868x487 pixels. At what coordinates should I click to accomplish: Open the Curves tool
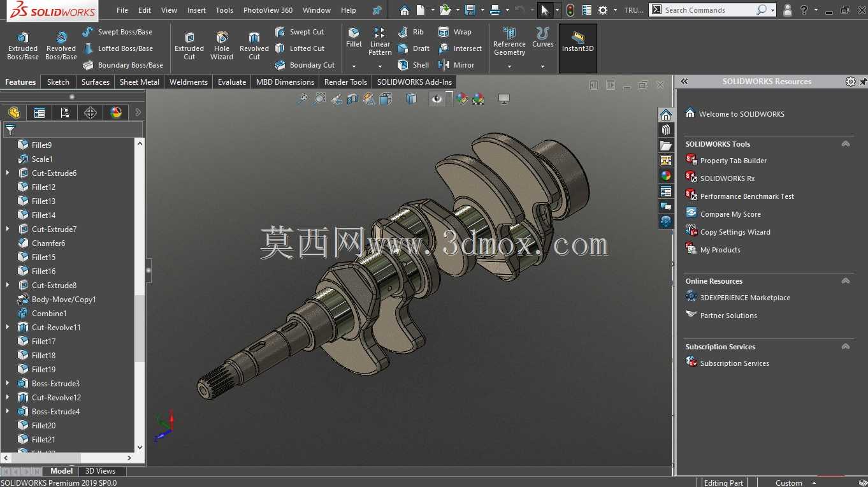(x=543, y=38)
